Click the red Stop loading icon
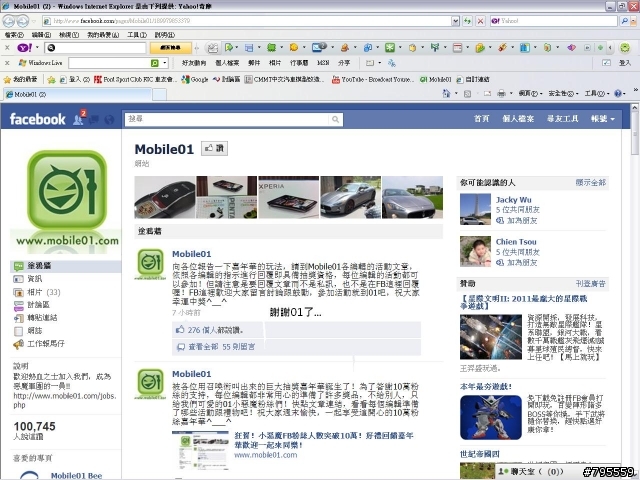 [x=480, y=21]
